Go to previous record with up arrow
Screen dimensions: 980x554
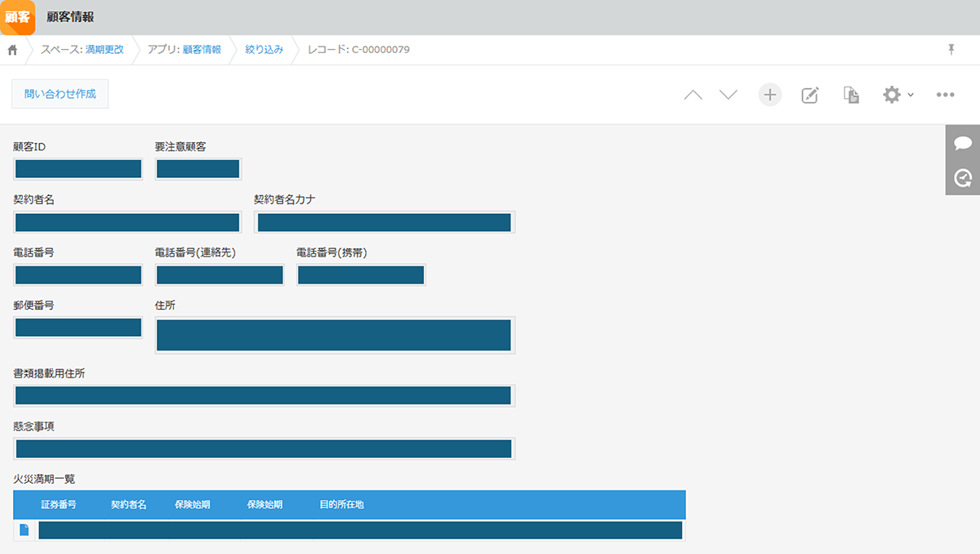(x=693, y=95)
